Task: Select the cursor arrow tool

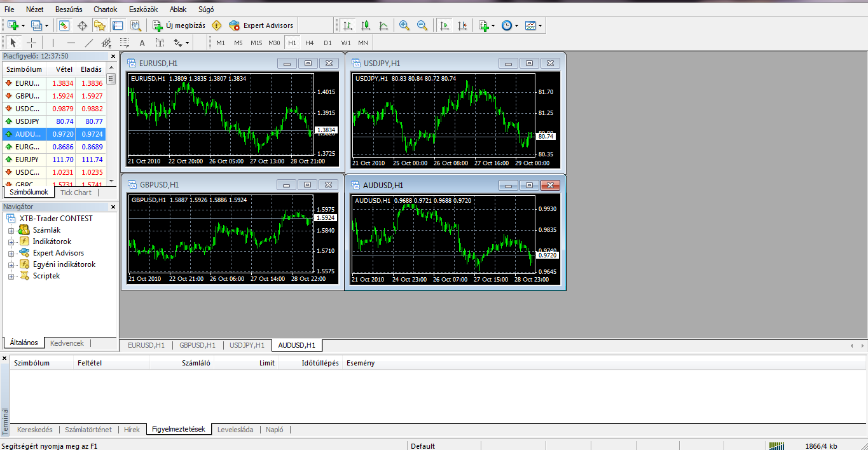Action: tap(13, 43)
